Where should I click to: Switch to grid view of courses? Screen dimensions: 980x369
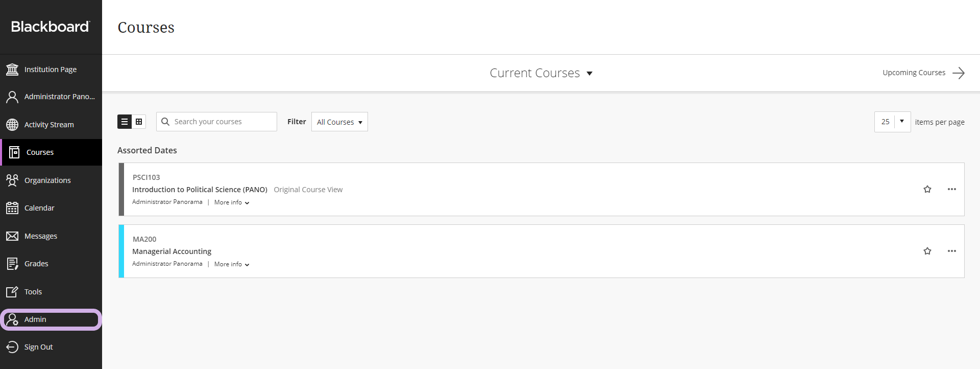click(x=139, y=122)
